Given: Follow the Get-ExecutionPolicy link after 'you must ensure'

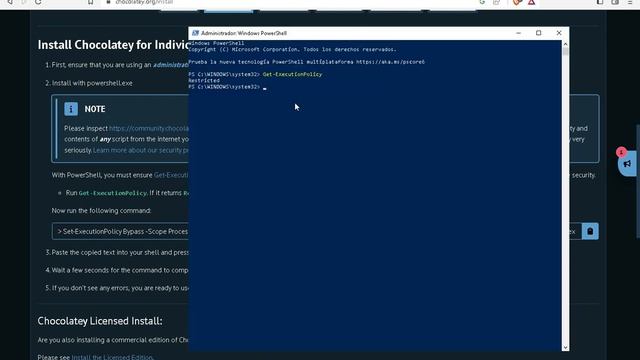Looking at the screenshot, I should click(x=171, y=175).
